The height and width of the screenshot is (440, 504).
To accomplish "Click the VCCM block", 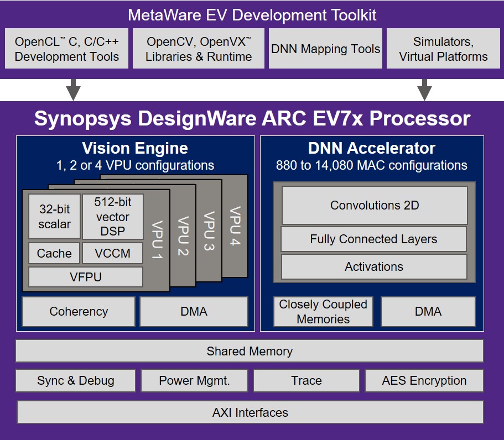I will [112, 253].
